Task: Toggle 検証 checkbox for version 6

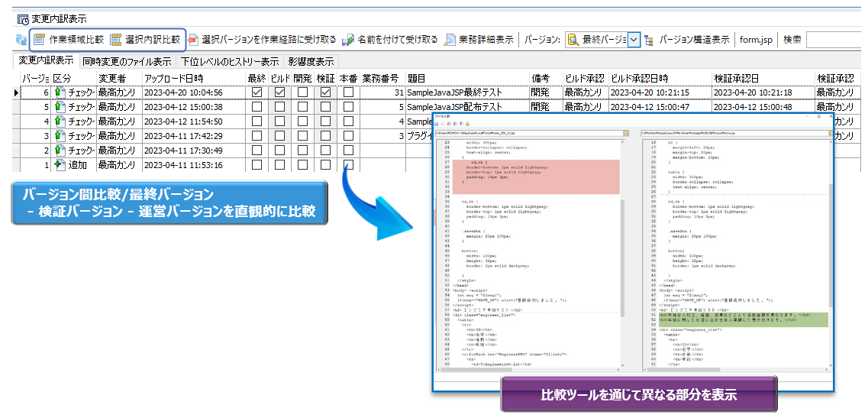Action: point(325,92)
